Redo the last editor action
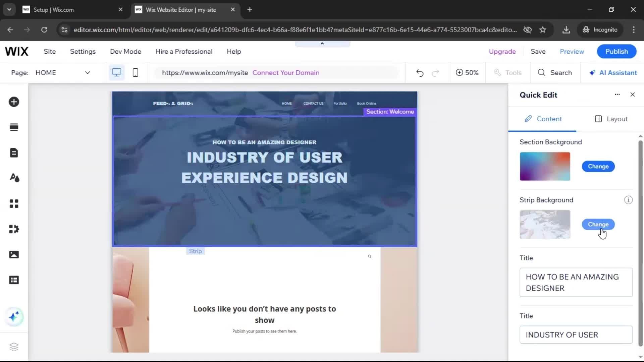 [x=435, y=73]
